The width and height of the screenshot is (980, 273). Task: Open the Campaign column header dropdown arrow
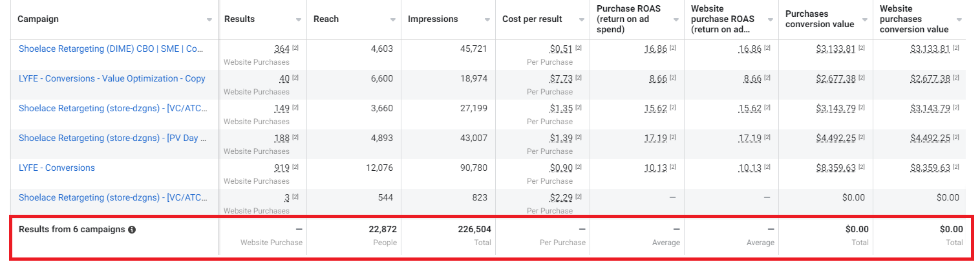209,20
